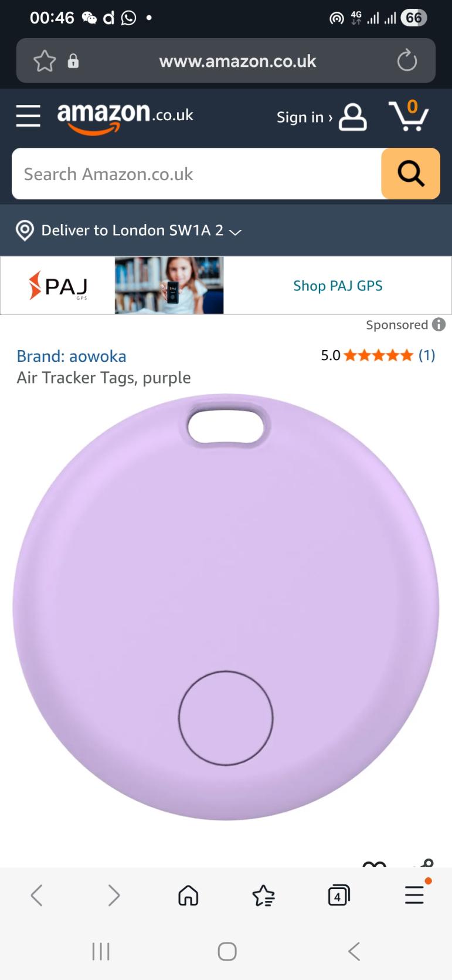Tap the browser address bar URL
452x980 pixels.
click(237, 61)
